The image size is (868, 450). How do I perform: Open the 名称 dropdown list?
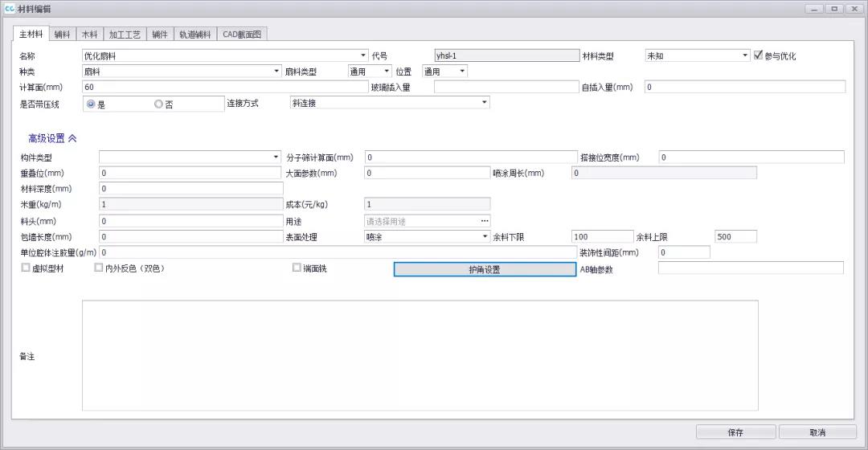(363, 56)
